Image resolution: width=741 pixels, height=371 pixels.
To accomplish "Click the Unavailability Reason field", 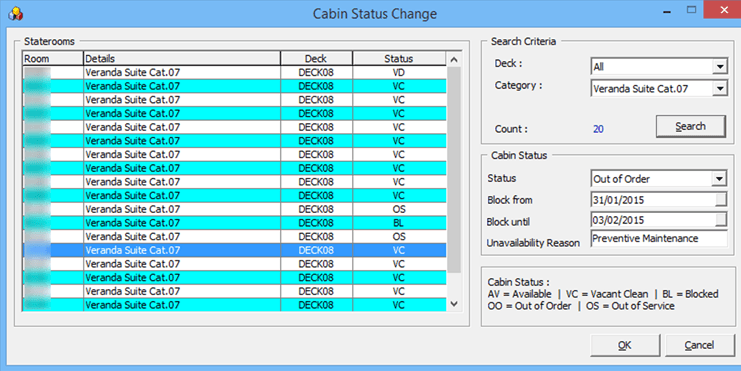I will [x=659, y=239].
